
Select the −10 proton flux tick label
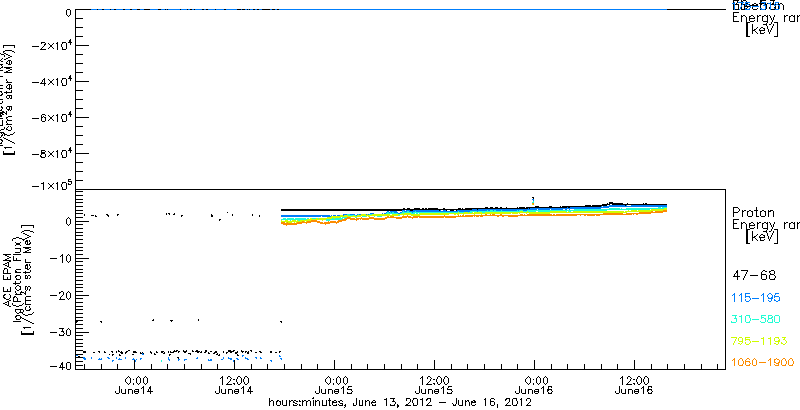click(x=59, y=259)
